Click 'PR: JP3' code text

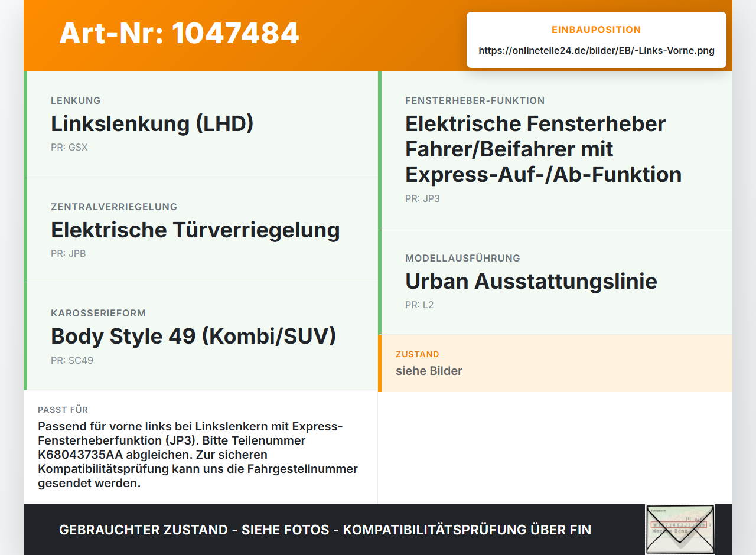point(422,199)
